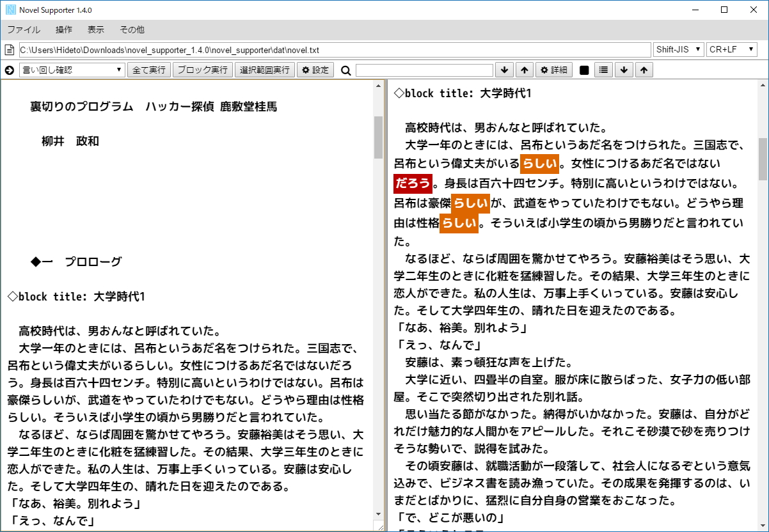Click the new file icon beside the path
769x532 pixels.
9,49
